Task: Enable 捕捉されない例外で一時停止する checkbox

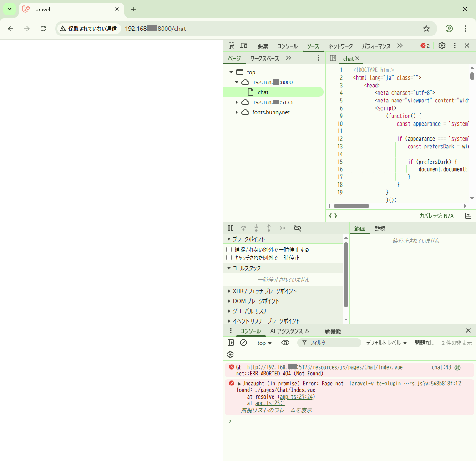Action: (229, 249)
